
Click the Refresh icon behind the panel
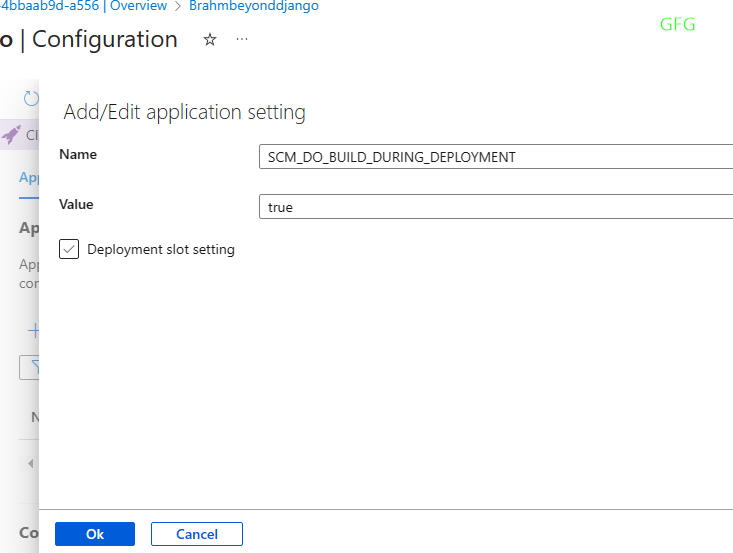tap(31, 98)
